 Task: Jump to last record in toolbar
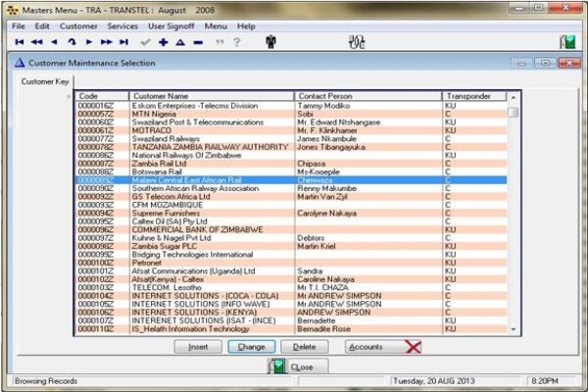tap(123, 42)
